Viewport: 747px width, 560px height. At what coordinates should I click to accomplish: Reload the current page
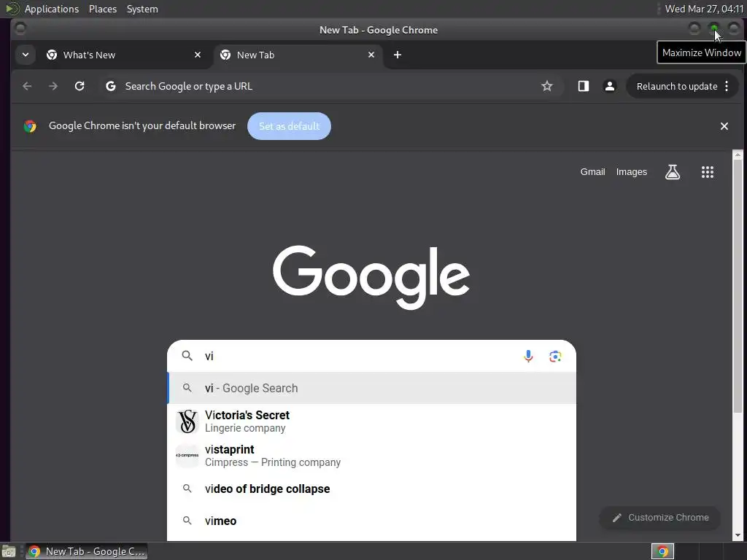click(x=80, y=86)
